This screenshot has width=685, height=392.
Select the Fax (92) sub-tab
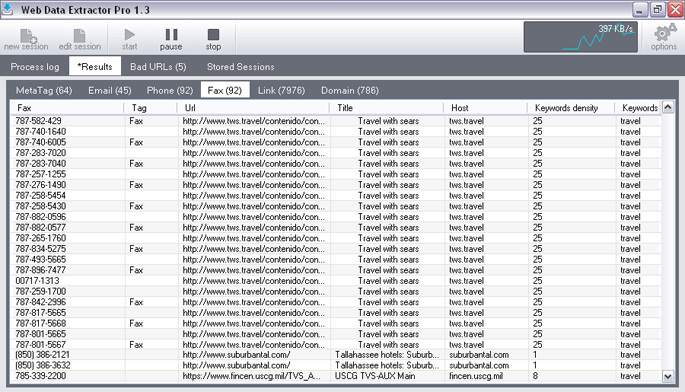225,90
